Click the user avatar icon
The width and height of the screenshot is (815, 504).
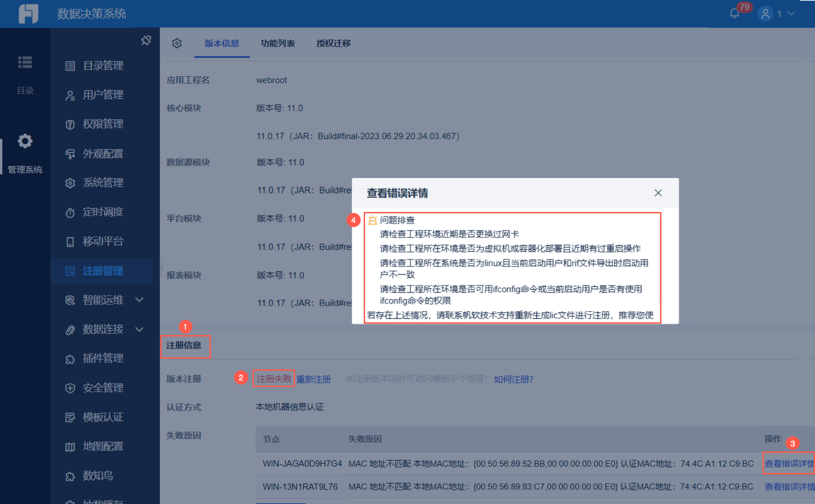tap(765, 14)
